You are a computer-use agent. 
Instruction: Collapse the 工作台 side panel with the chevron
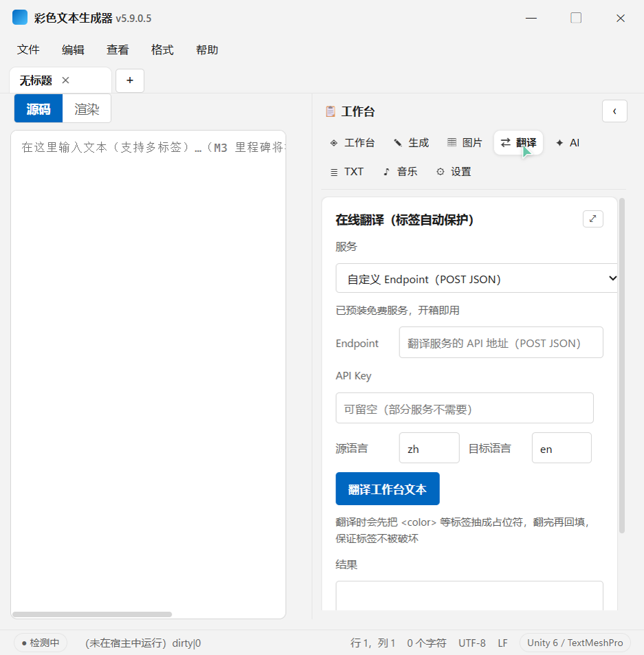pyautogui.click(x=614, y=111)
